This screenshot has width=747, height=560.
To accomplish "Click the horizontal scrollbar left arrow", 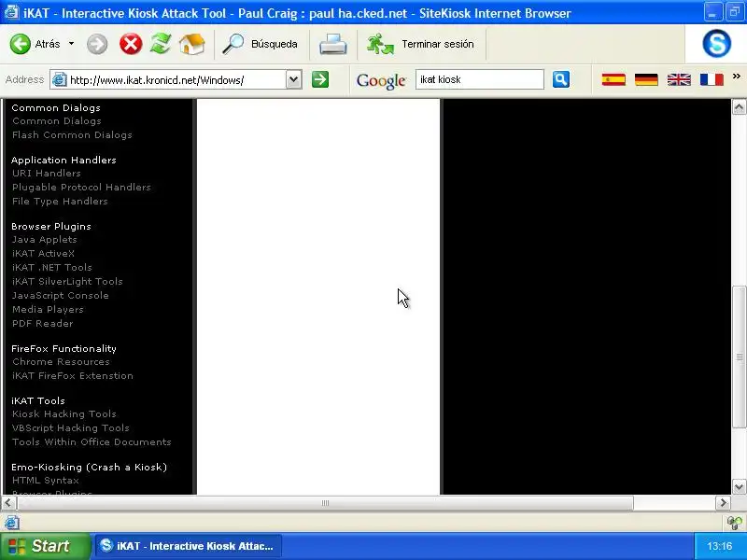I will (x=8, y=503).
